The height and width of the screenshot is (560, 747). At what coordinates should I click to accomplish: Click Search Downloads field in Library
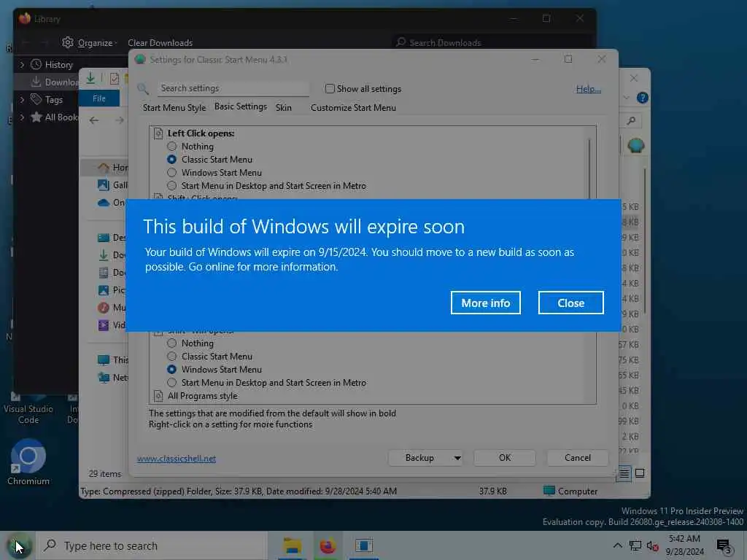[491, 43]
